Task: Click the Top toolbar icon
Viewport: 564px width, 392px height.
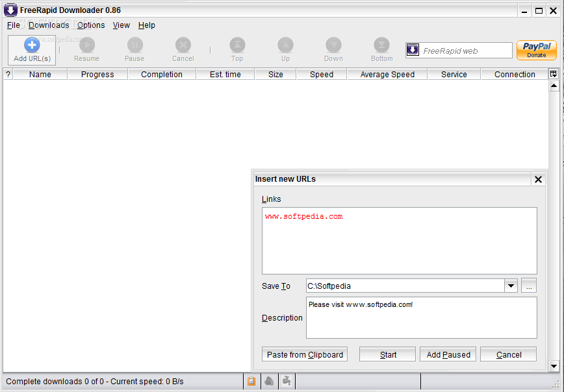Action: pyautogui.click(x=237, y=45)
